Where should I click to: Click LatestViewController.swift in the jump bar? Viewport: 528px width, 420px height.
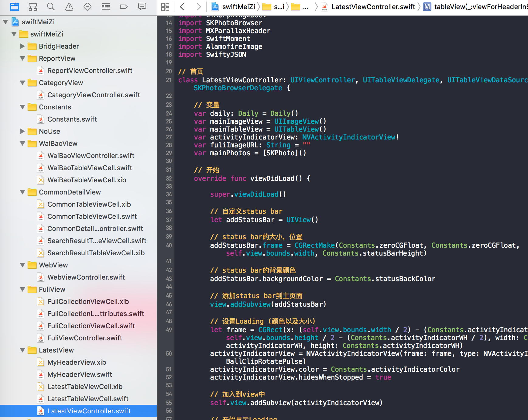373,7
